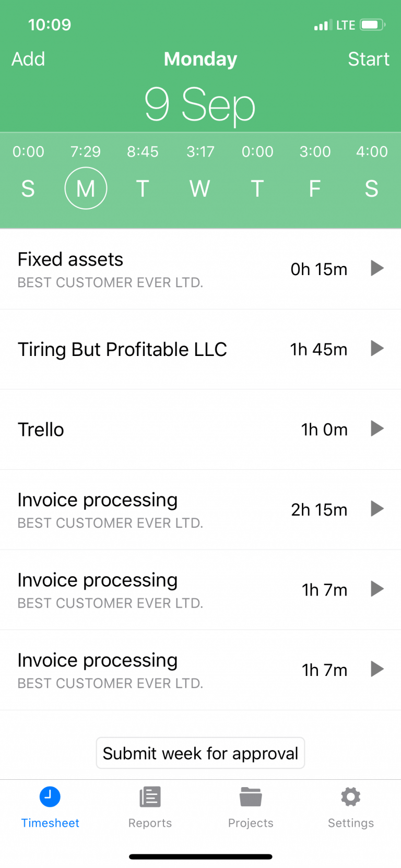Select Saturday showing 4:00 hours
The height and width of the screenshot is (868, 401).
point(371,188)
